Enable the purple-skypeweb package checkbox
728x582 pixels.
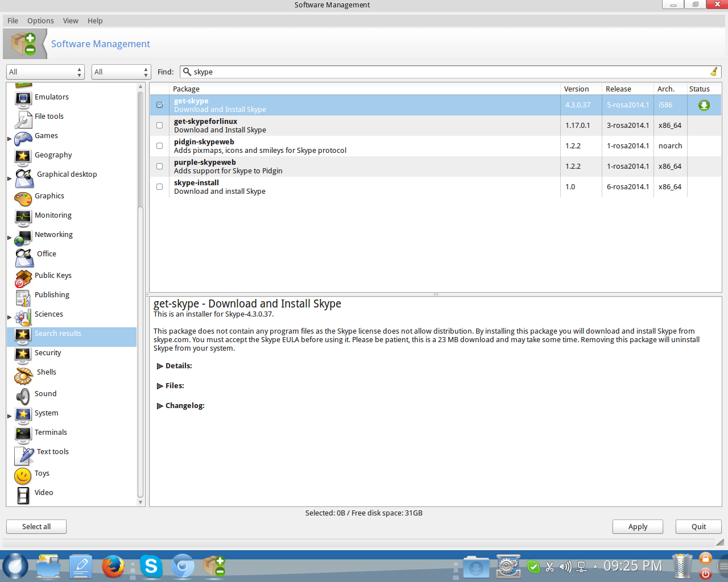point(160,167)
